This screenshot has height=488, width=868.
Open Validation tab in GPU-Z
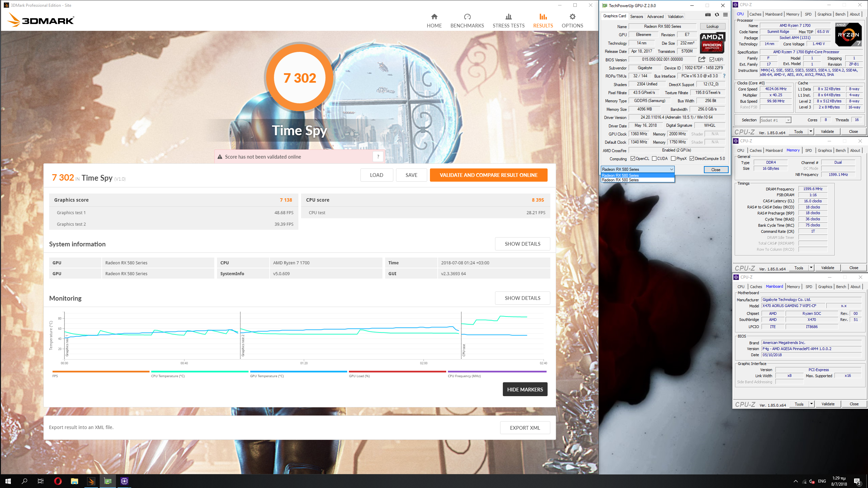[675, 16]
